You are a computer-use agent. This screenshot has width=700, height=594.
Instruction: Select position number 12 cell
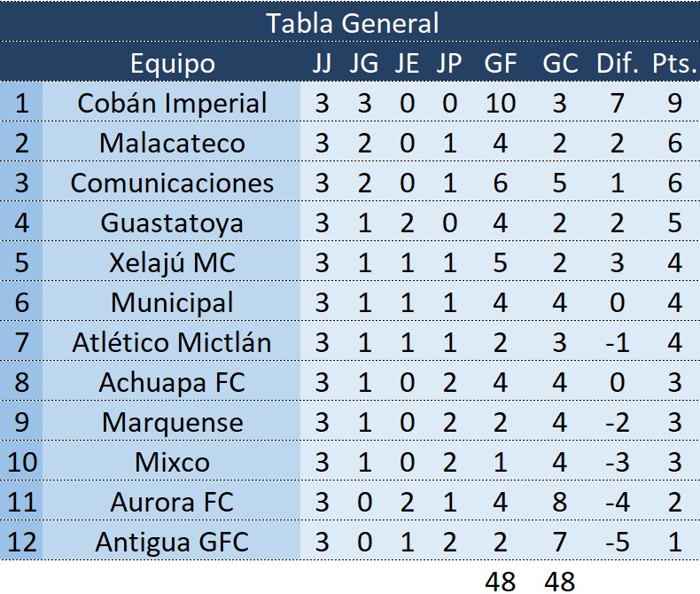coord(22,542)
